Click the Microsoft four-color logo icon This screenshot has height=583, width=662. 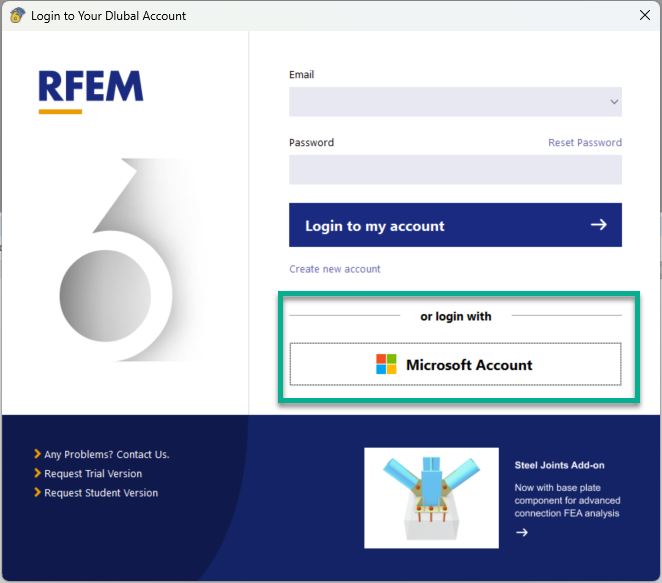[x=386, y=364]
